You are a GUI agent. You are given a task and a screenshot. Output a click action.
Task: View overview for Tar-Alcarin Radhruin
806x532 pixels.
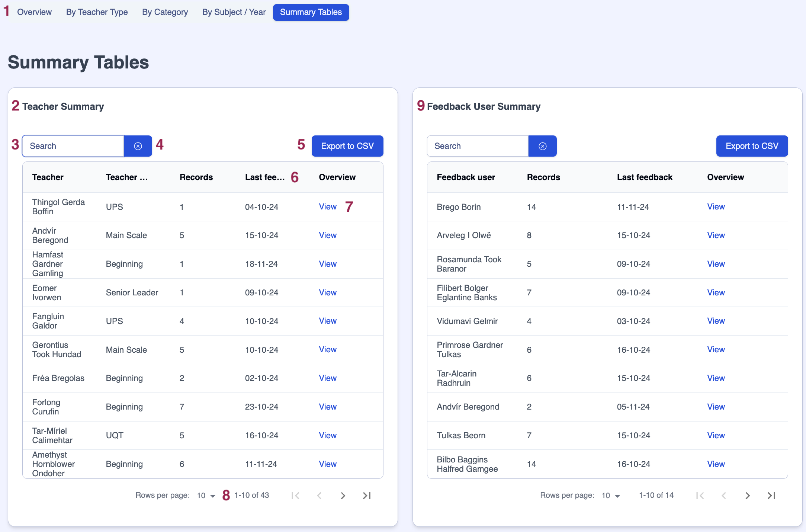(x=716, y=378)
